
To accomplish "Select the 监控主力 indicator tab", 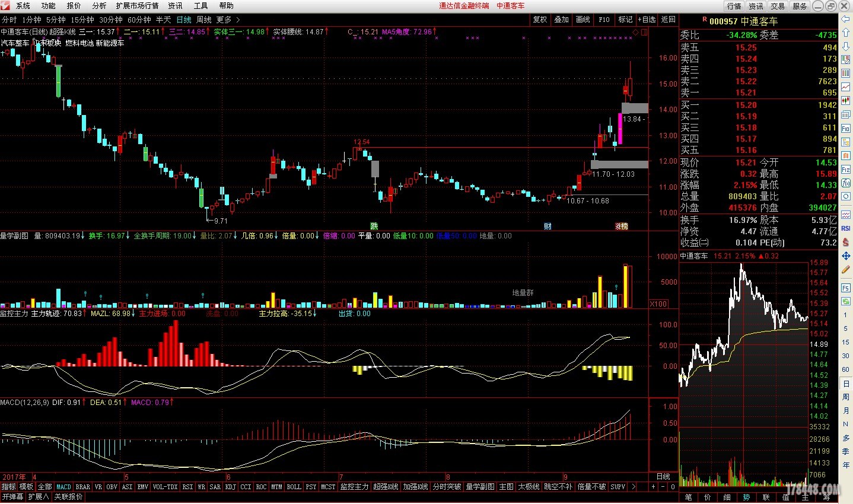I will pos(354,487).
